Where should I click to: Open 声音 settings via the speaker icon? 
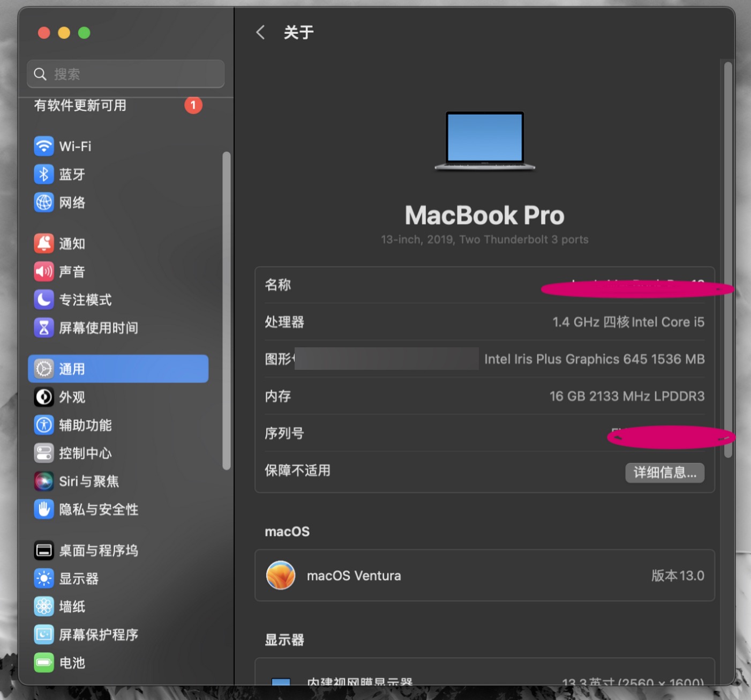pos(44,272)
